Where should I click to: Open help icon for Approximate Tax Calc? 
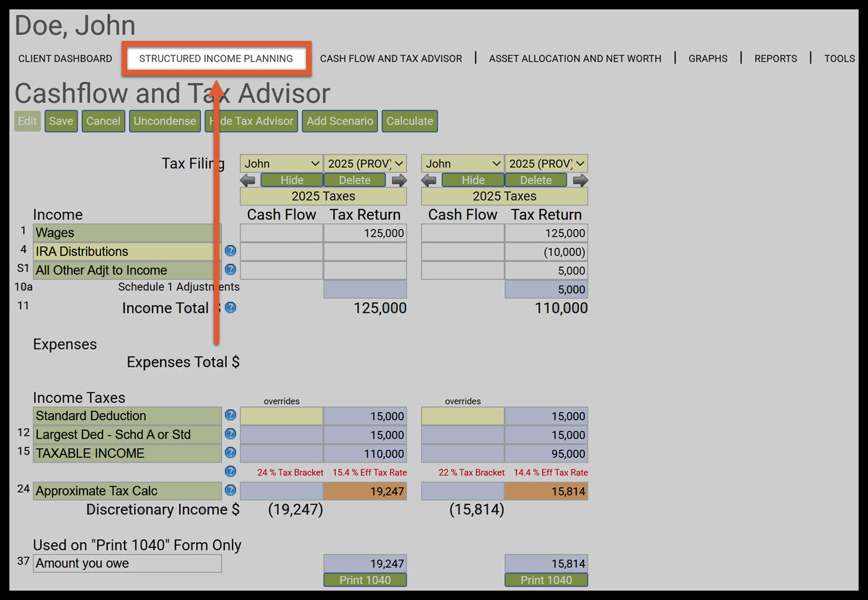click(231, 490)
